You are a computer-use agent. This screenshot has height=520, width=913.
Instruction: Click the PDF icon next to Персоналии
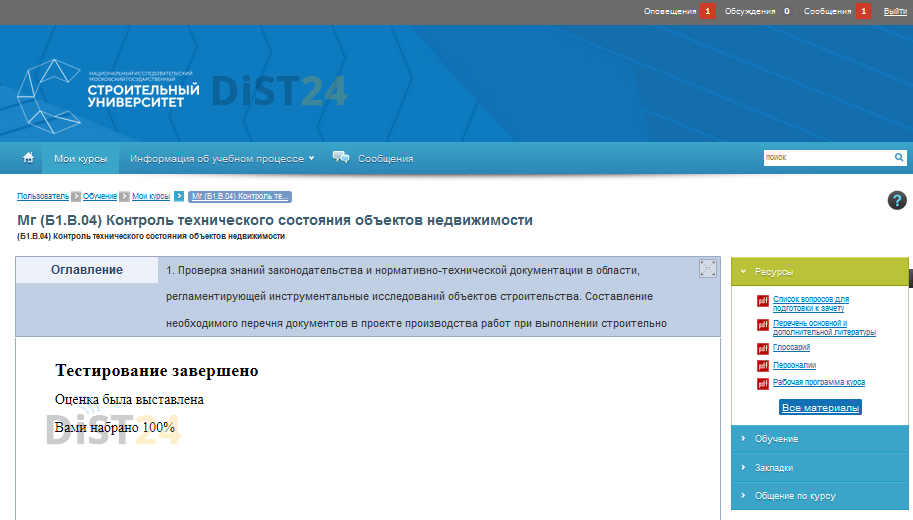[x=763, y=366]
